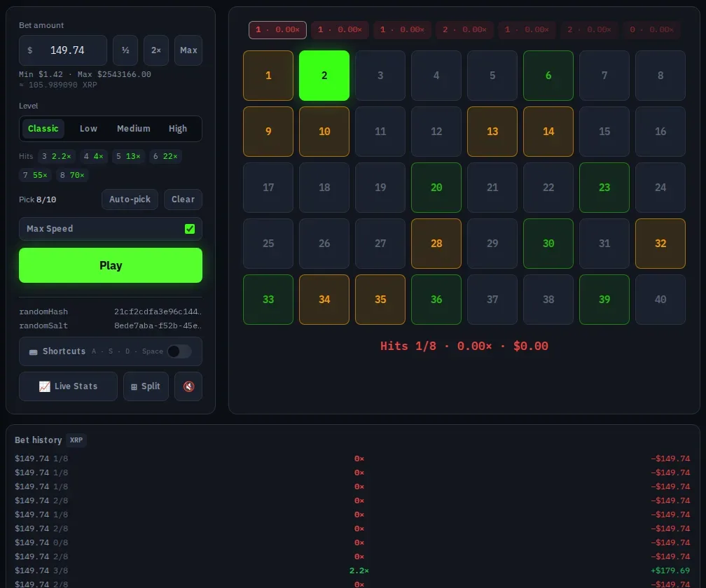The height and width of the screenshot is (588, 706).
Task: Halve the bet with the ½ button
Action: 125,50
